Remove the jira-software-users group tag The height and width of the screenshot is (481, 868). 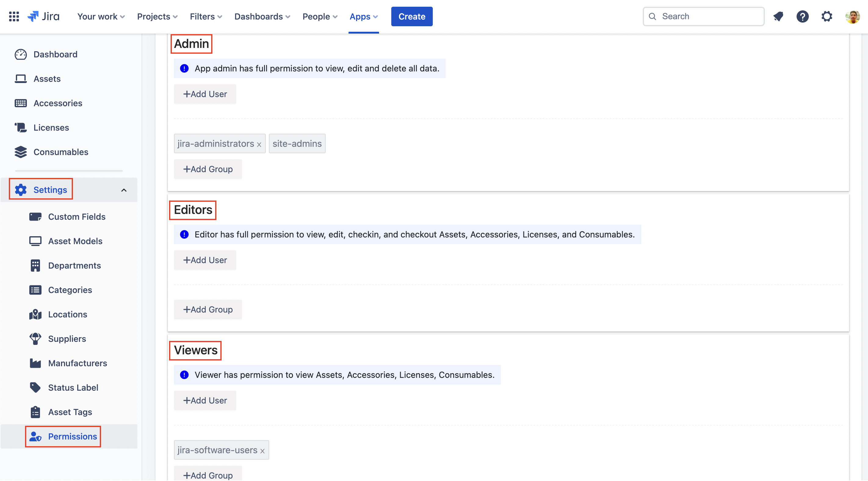pyautogui.click(x=262, y=451)
